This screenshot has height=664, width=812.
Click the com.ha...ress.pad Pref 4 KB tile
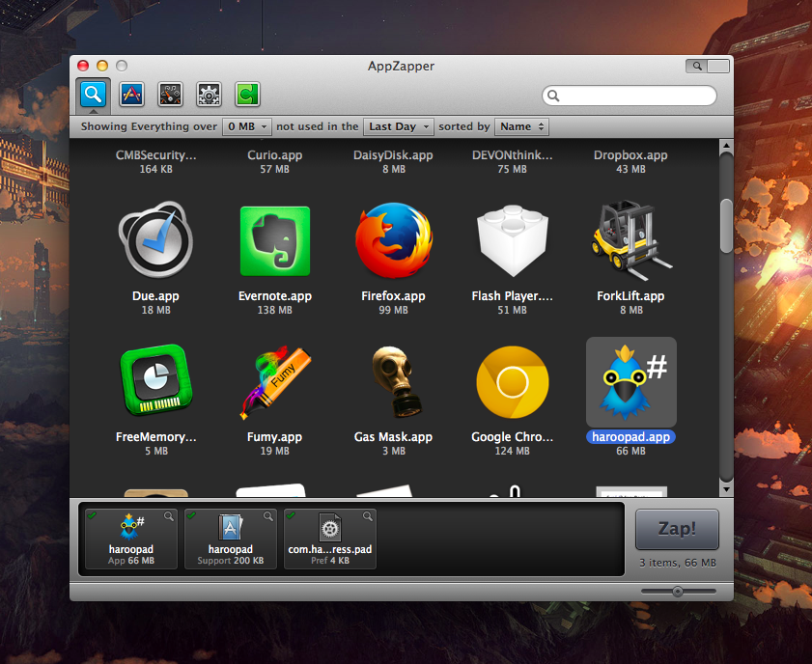[x=330, y=539]
